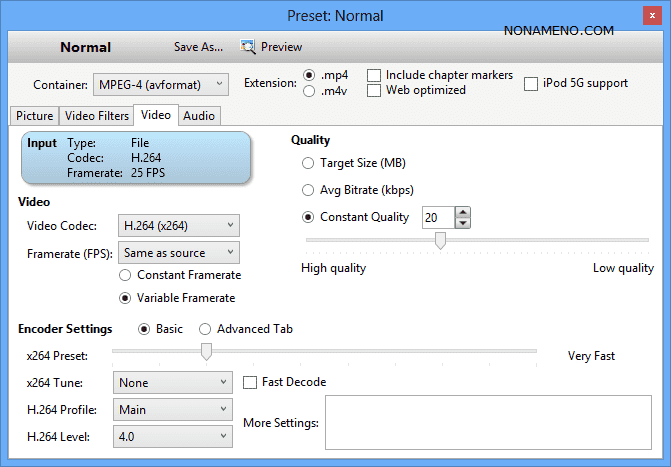Switch to the Picture tab
Image resolution: width=671 pixels, height=467 pixels.
pyautogui.click(x=34, y=116)
